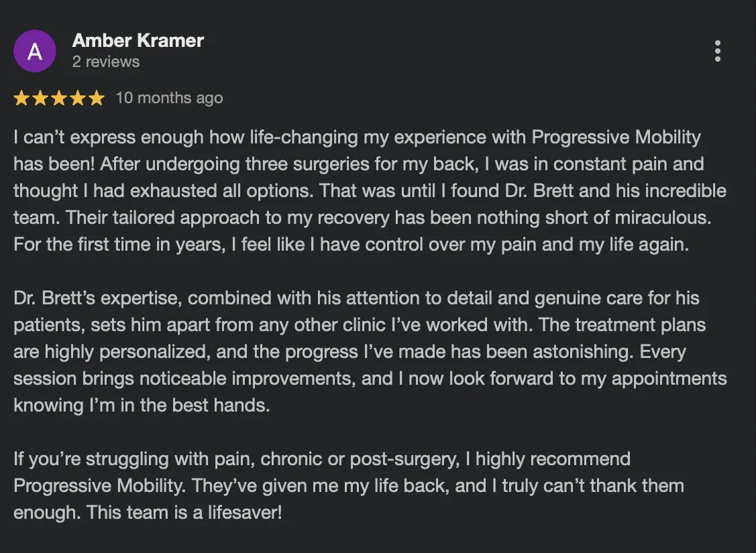
Task: Click the fifth yellow rating star
Action: click(97, 99)
